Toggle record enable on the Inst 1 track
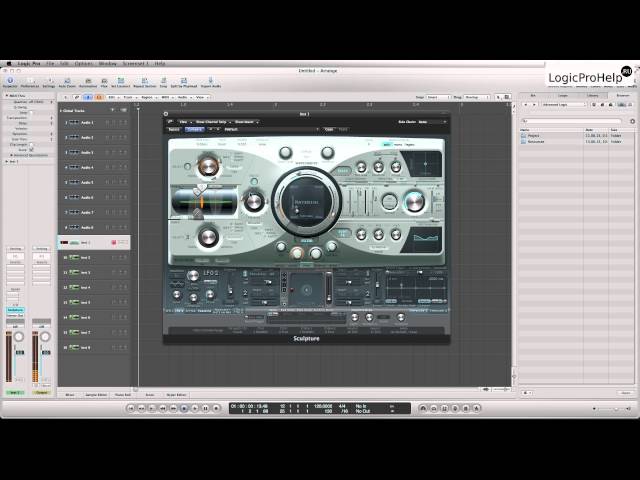This screenshot has width=640, height=480. tap(114, 242)
